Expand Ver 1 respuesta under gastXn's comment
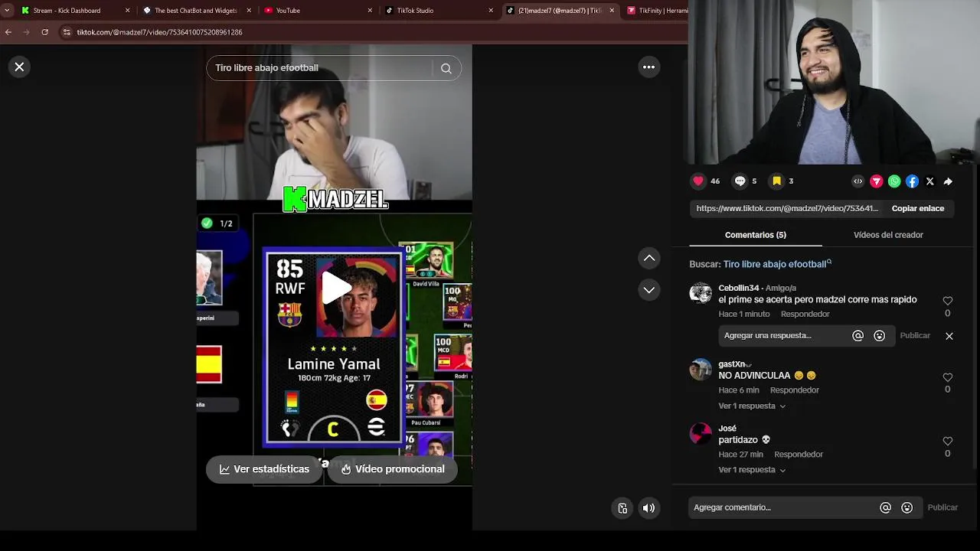Viewport: 980px width, 551px height. pyautogui.click(x=752, y=406)
